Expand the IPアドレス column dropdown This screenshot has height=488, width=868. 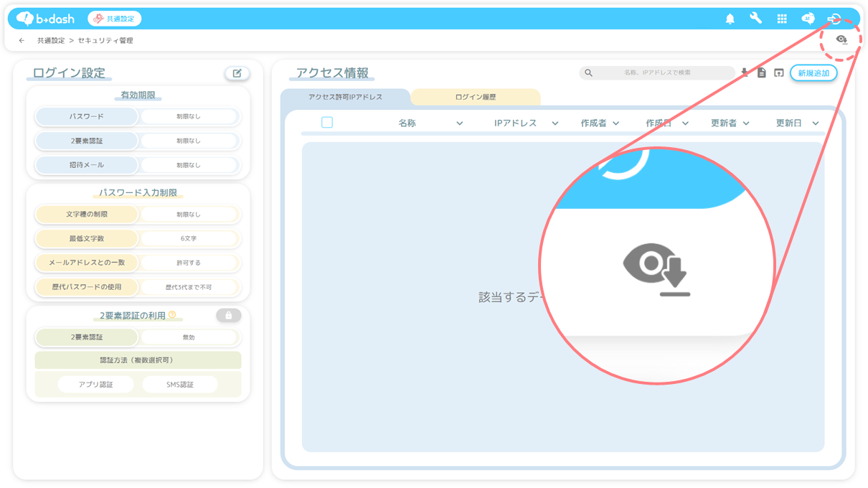555,123
